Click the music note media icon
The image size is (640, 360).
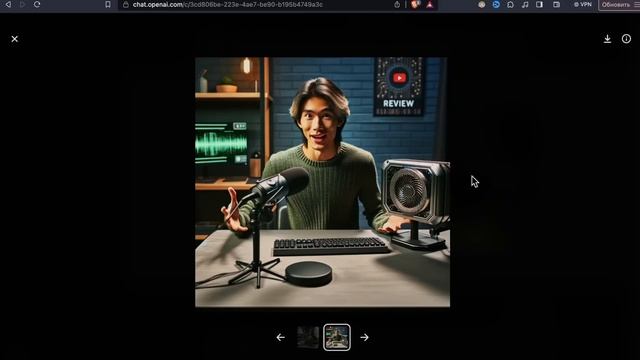525,4
